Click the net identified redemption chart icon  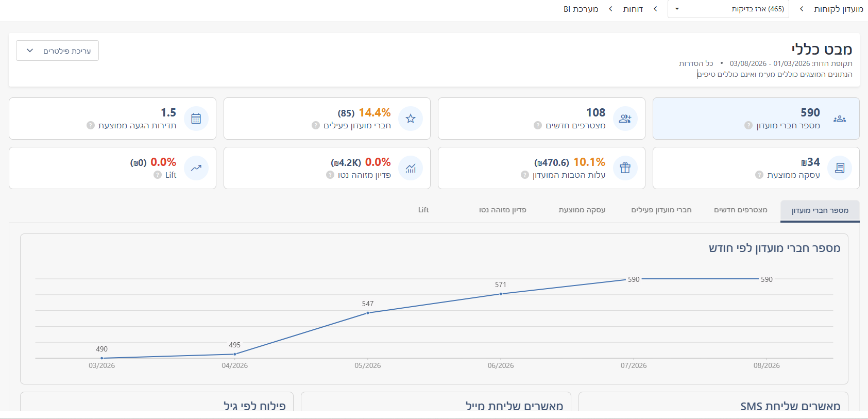[411, 168]
